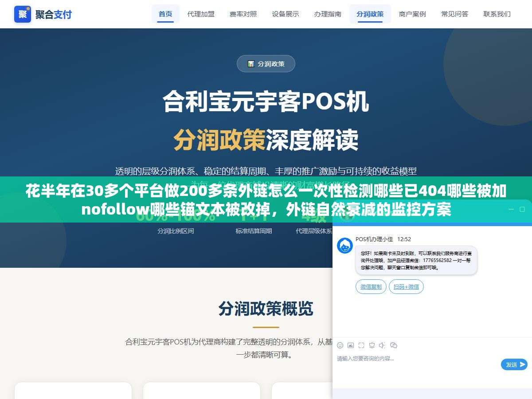Viewport: 532px width, 399px height.
Task: Click the 聚合支付 brand name link
Action: (54, 14)
